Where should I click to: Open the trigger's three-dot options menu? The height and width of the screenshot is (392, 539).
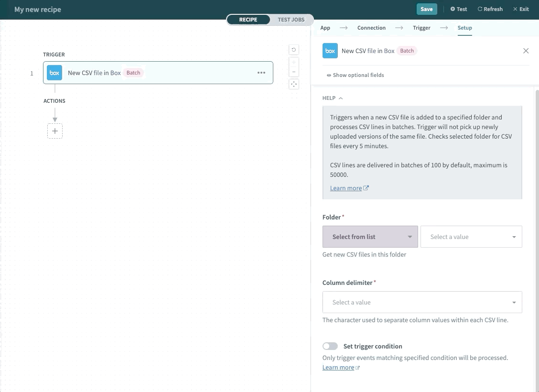261,73
